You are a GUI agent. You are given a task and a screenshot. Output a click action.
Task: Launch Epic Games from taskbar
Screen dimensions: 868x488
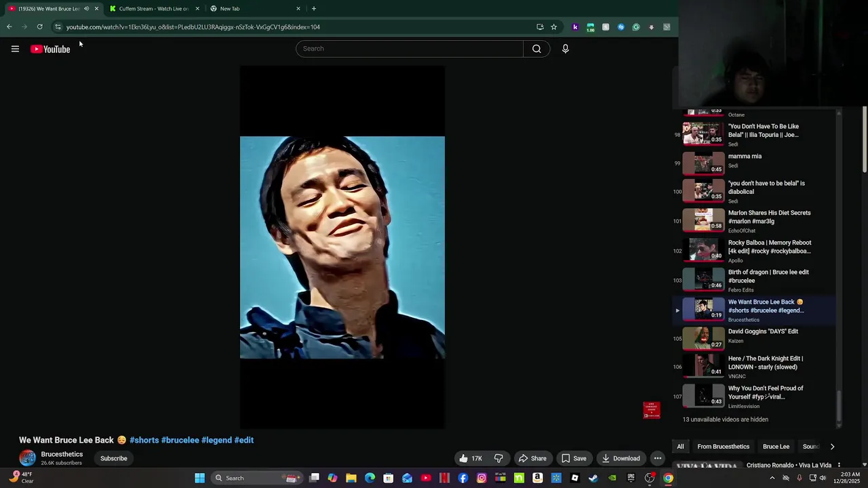[631, 478]
